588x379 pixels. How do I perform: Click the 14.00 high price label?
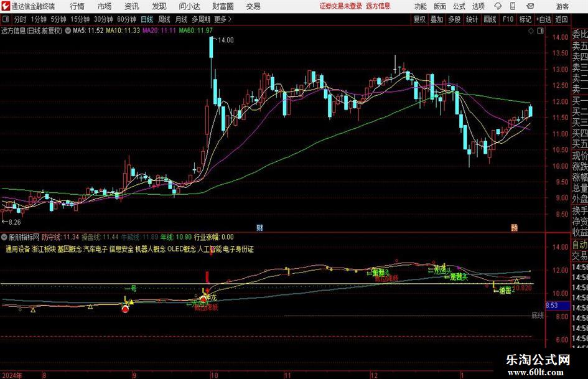225,40
